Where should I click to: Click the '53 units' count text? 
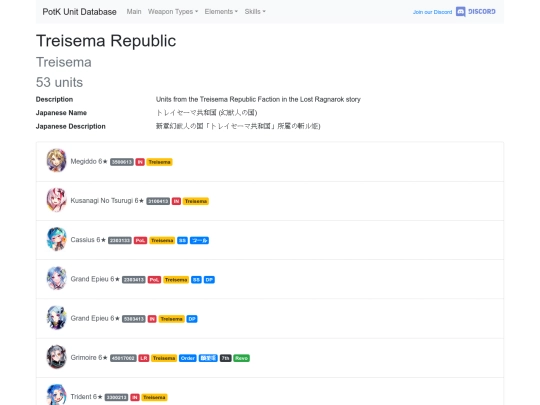click(59, 82)
